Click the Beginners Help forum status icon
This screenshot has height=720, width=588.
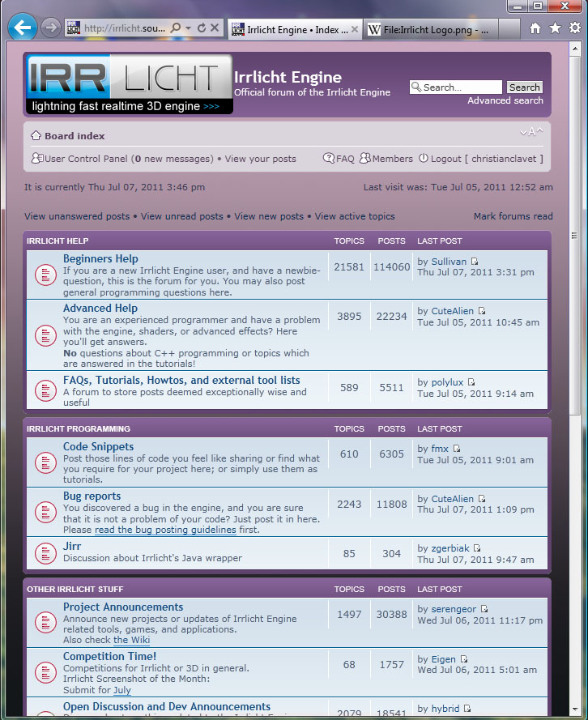pyautogui.click(x=45, y=275)
